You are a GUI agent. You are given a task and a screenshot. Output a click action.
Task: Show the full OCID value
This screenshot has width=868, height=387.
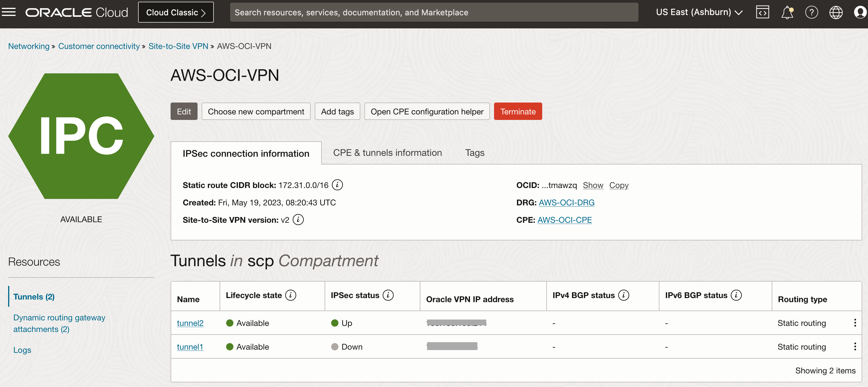(593, 185)
